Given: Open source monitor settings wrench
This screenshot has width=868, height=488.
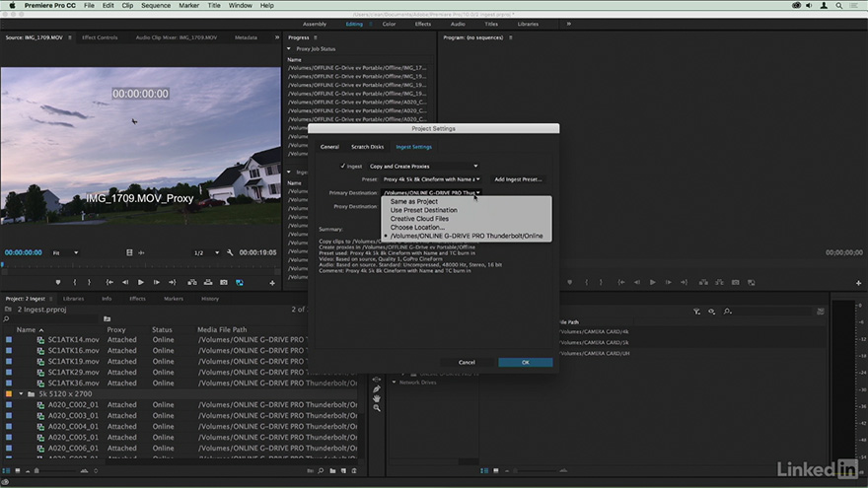Looking at the screenshot, I should point(230,252).
